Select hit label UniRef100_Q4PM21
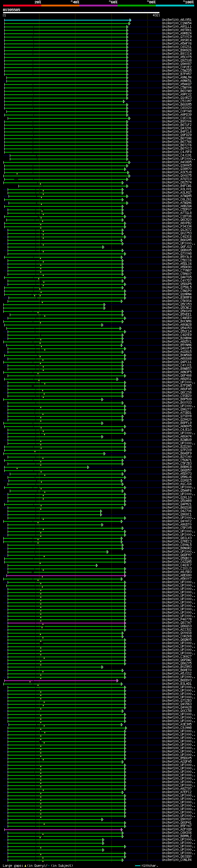The height and width of the screenshot is (868, 197). pyautogui.click(x=177, y=504)
